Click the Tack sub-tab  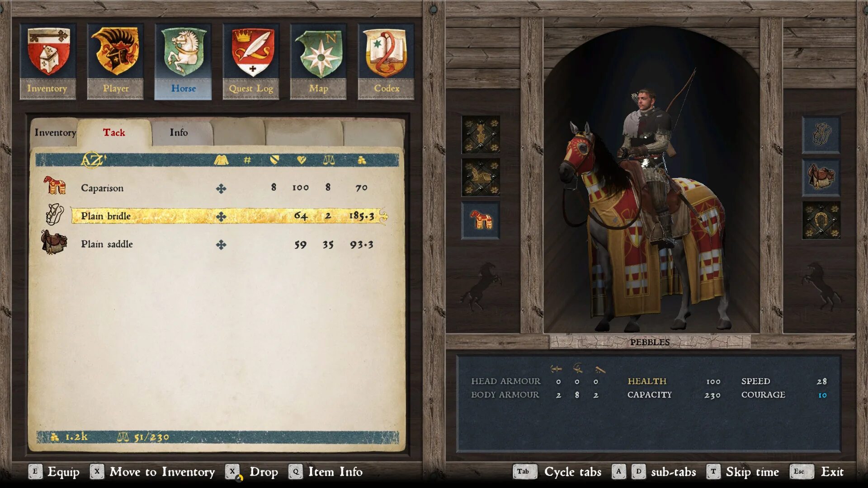[113, 132]
